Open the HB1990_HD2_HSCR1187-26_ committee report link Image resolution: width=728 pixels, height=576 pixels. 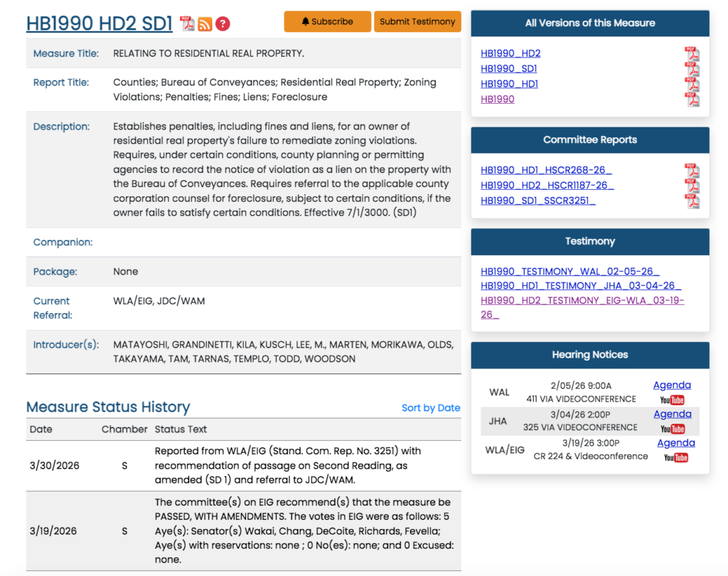pyautogui.click(x=547, y=185)
